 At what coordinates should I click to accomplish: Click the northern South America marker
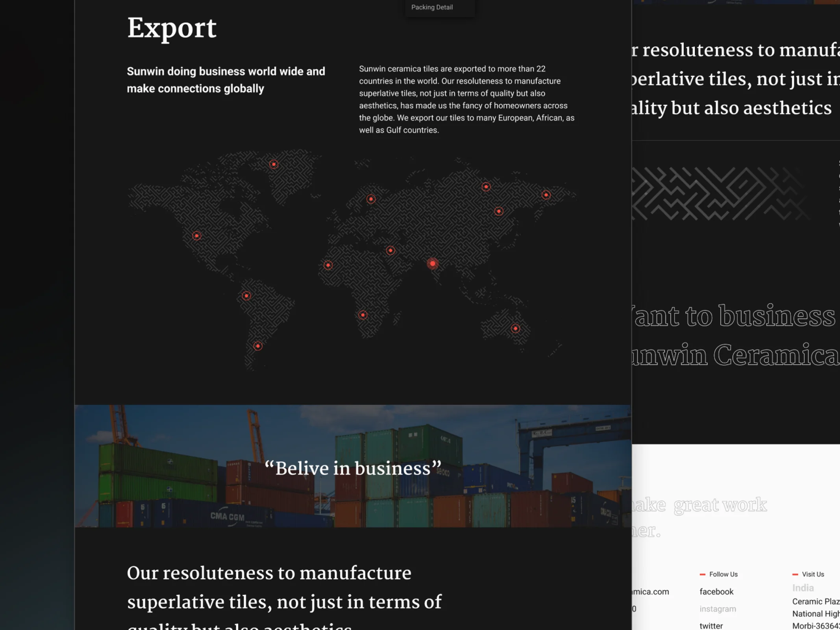(246, 296)
